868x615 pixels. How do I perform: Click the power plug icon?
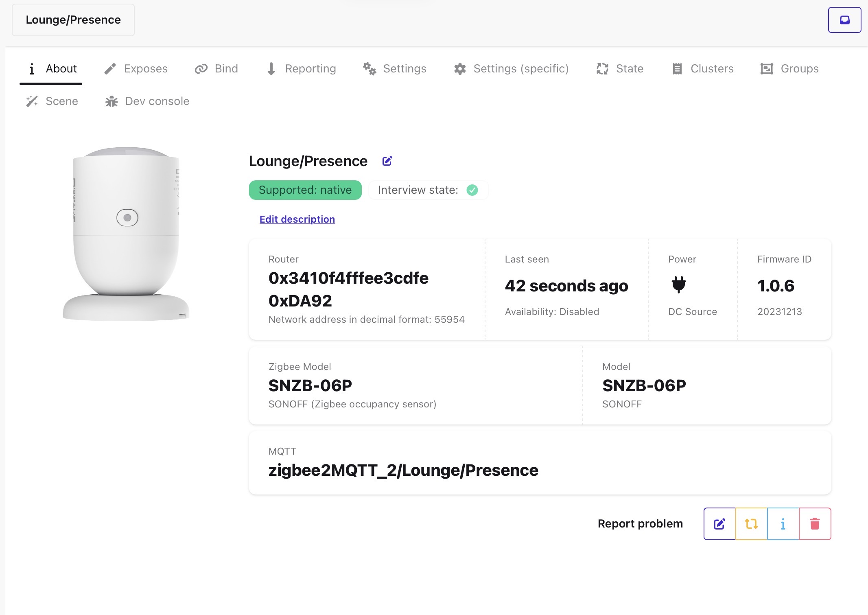(678, 285)
